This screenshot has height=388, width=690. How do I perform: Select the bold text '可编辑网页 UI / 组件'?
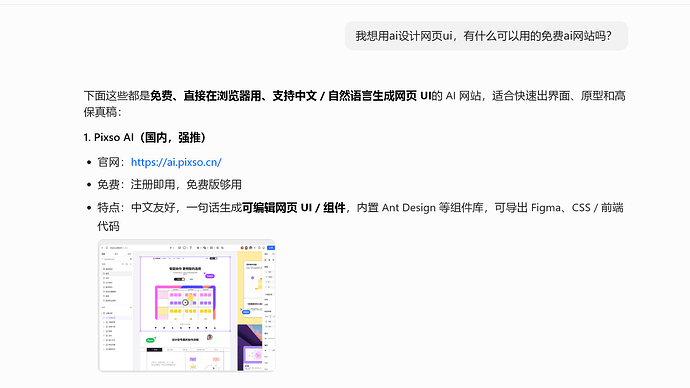pyautogui.click(x=294, y=208)
